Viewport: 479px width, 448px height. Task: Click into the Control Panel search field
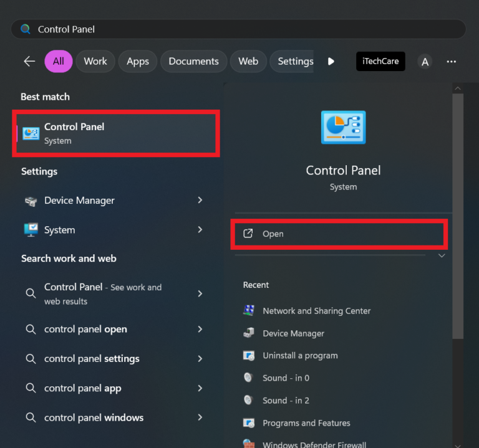tap(237, 29)
